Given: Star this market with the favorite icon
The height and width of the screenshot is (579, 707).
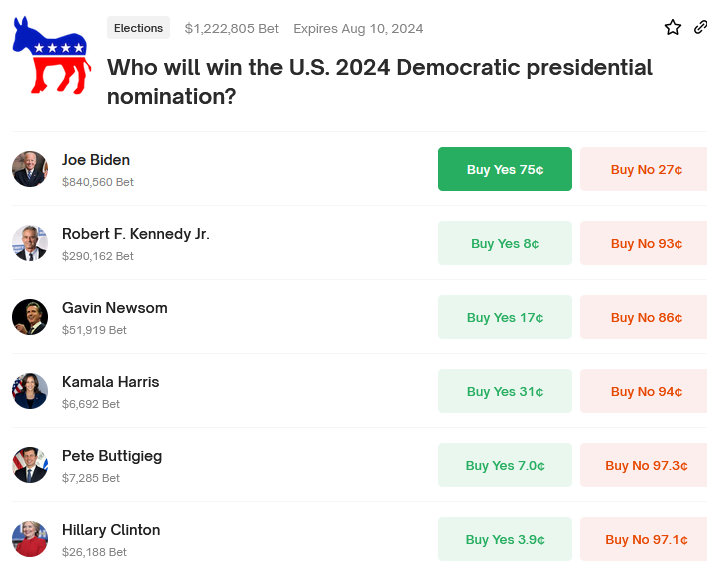Looking at the screenshot, I should point(673,28).
